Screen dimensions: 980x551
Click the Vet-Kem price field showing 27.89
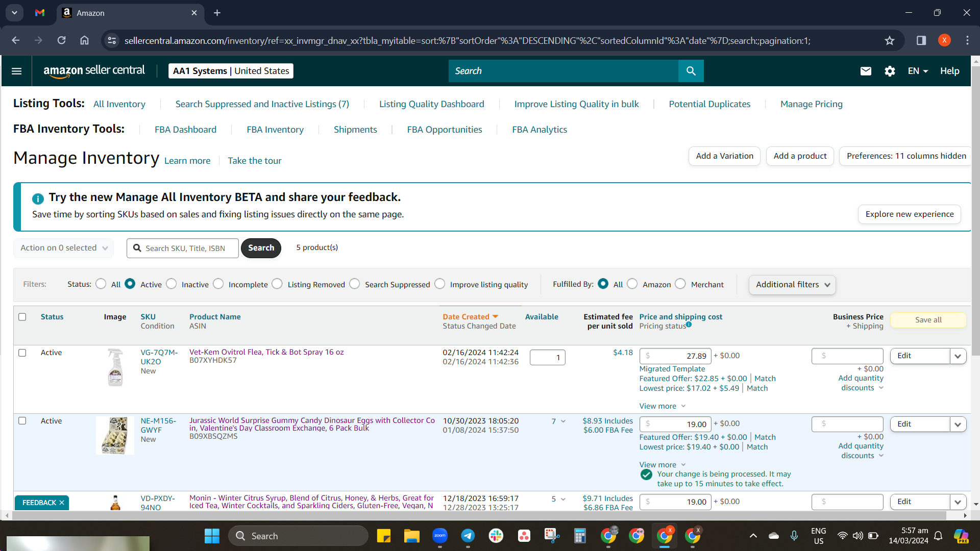click(x=675, y=356)
